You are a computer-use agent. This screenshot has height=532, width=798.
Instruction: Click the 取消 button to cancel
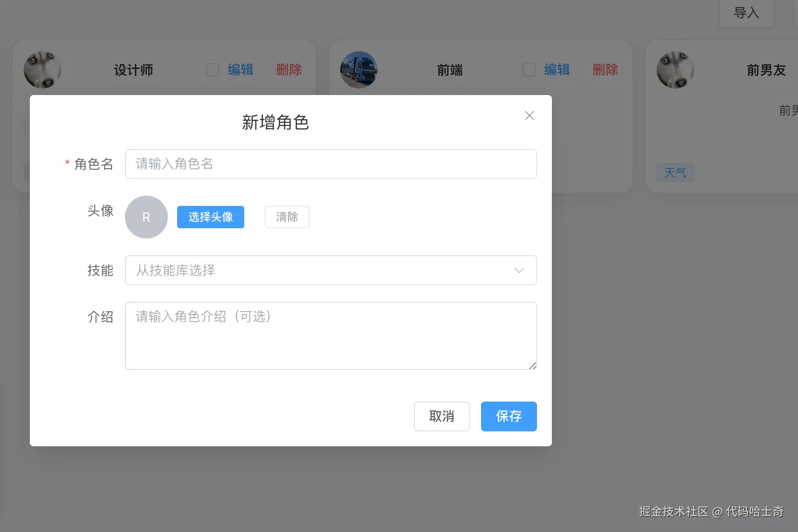click(441, 416)
